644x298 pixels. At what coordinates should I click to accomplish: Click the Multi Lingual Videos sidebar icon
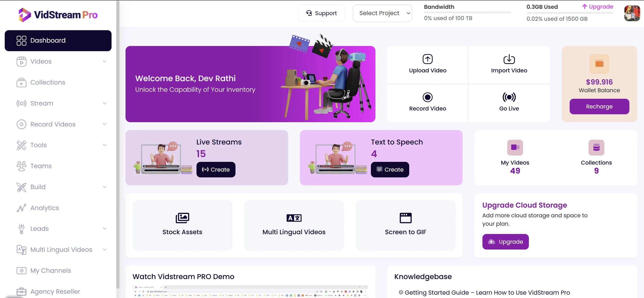tap(21, 250)
